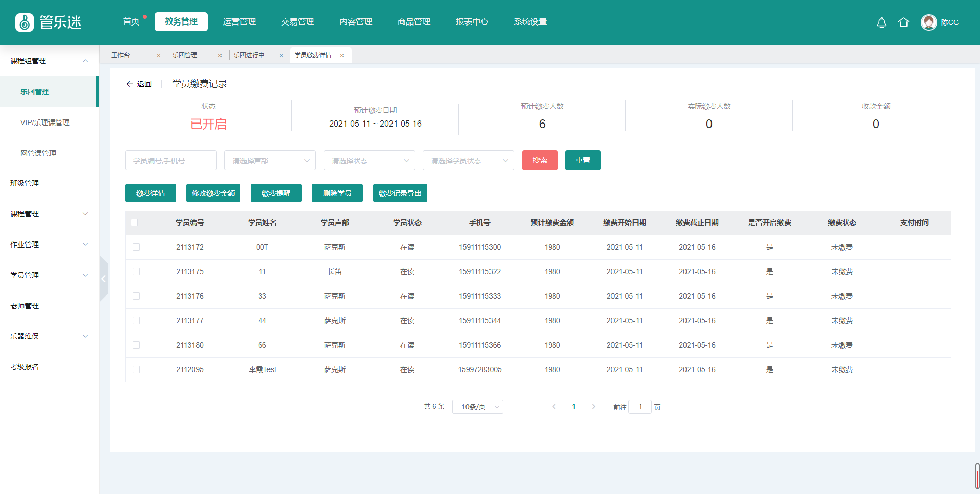Click the home icon in header
980x494 pixels.
coord(903,22)
